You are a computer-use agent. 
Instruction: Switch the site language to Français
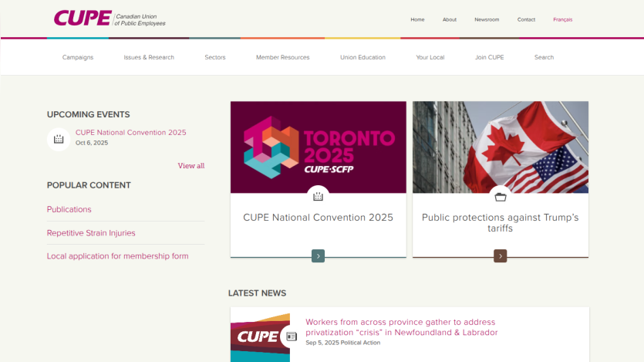(563, 20)
